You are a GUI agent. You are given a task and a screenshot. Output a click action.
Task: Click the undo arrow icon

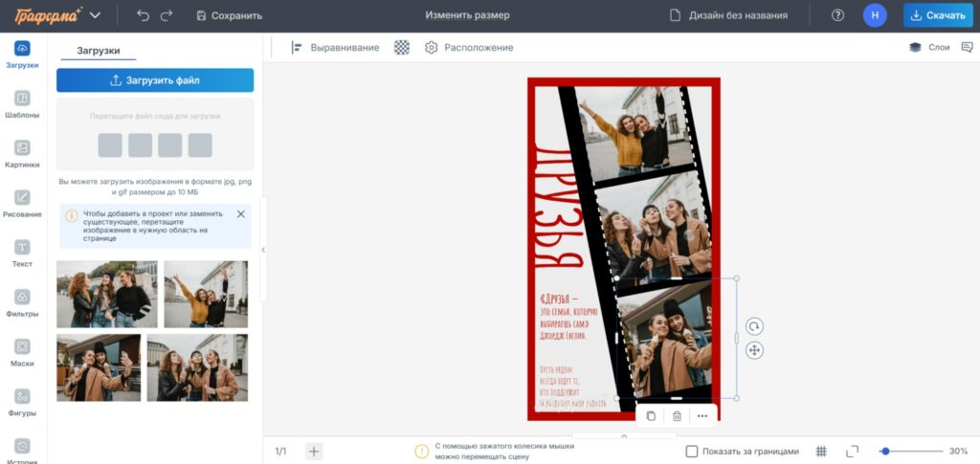(x=144, y=15)
